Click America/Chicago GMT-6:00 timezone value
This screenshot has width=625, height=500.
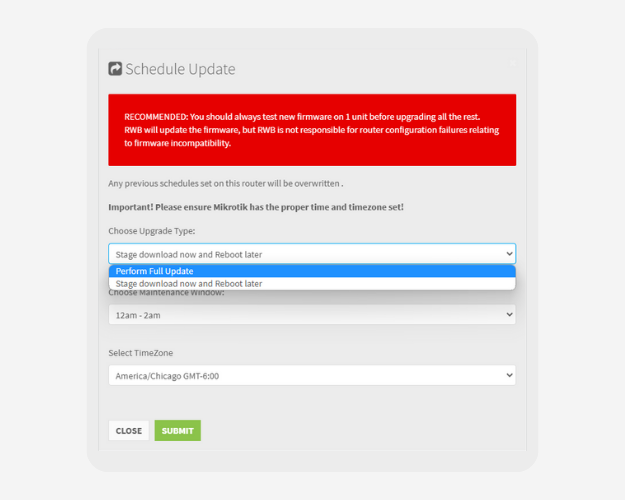(x=167, y=376)
